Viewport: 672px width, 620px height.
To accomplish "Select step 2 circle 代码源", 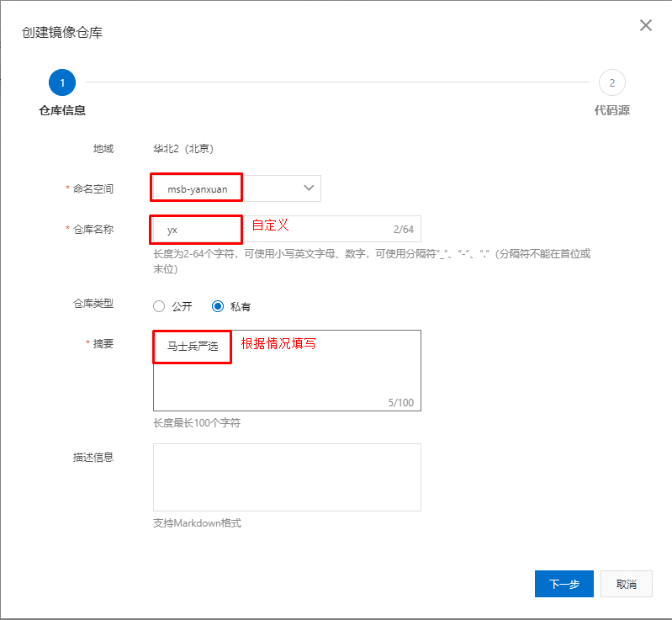I will (611, 82).
